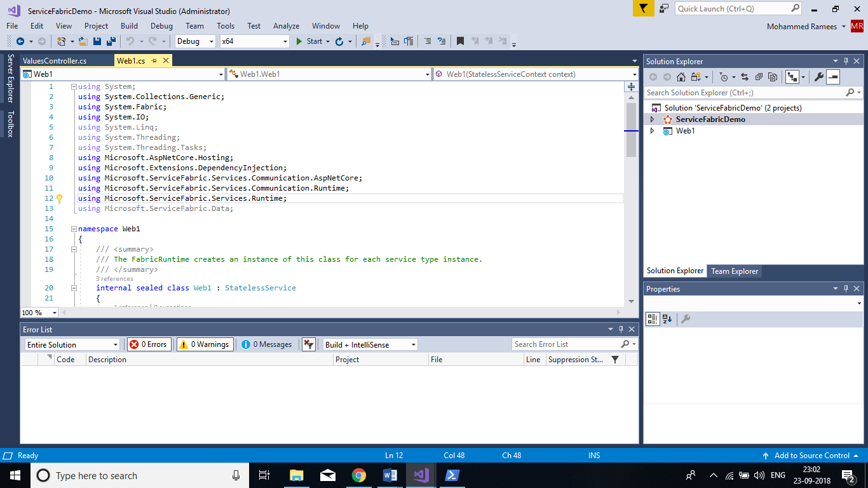
Task: Toggle the 0 Messages filter
Action: coord(267,344)
